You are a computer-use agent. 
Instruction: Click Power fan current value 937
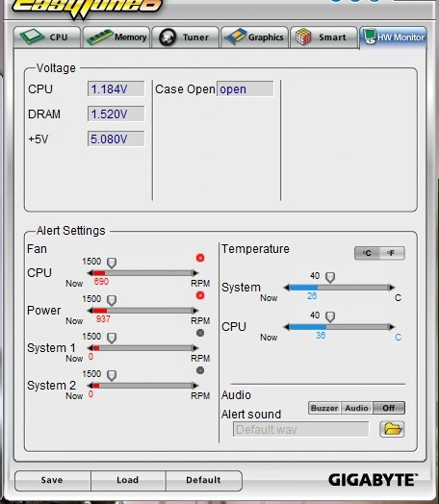103,319
